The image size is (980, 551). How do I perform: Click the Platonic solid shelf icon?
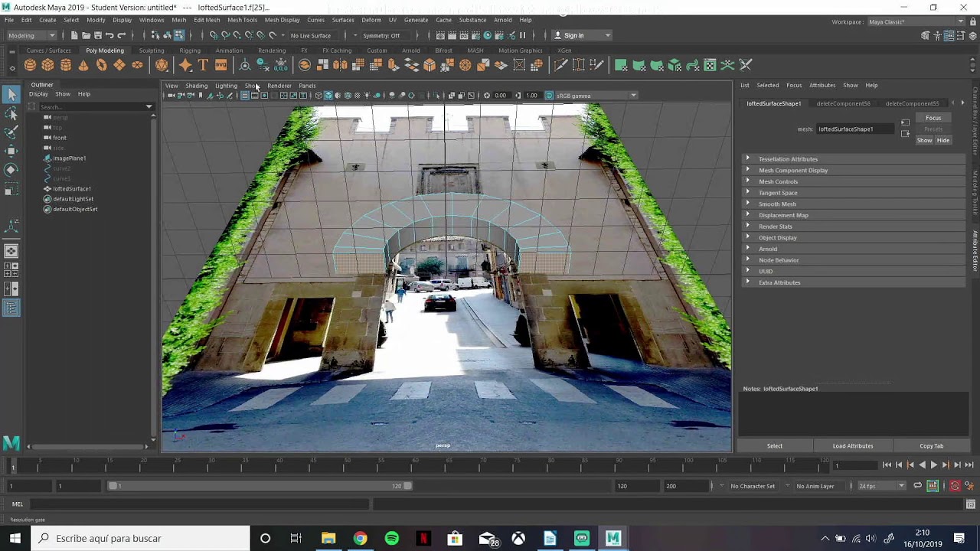click(162, 65)
